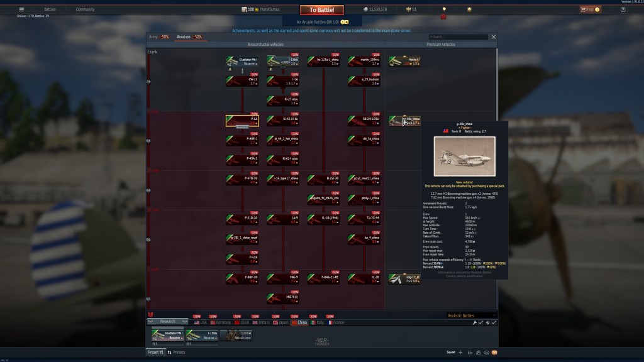The image size is (644, 362).
Task: Open the Community menu
Action: (85, 9)
